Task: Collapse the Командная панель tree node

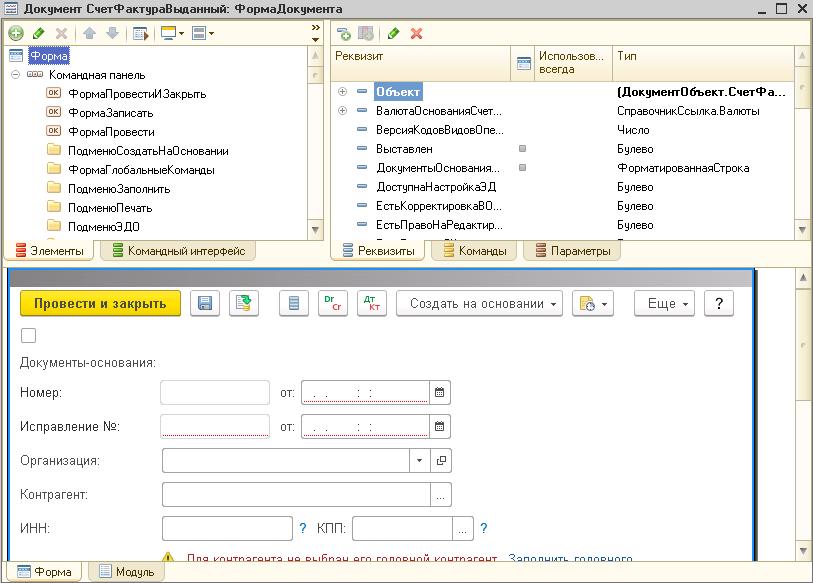Action: [16, 75]
